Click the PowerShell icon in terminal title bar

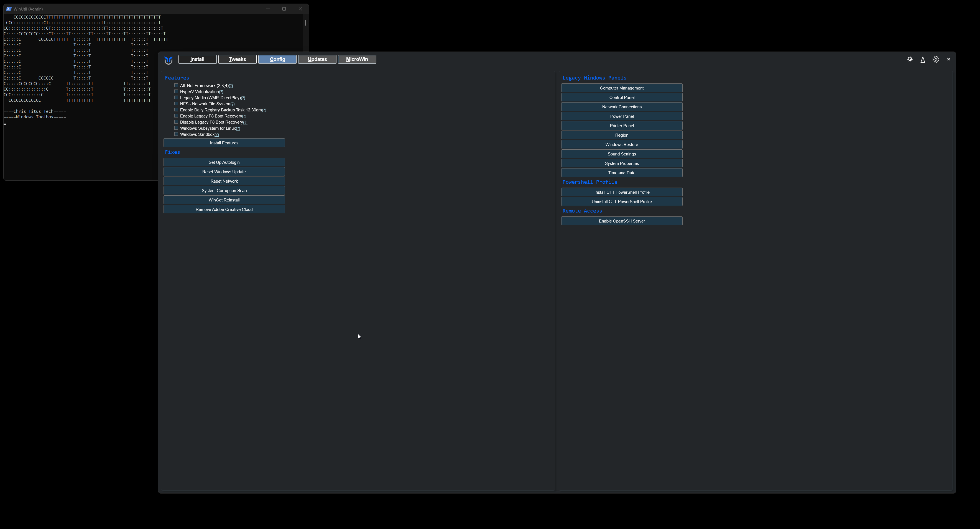[8, 9]
